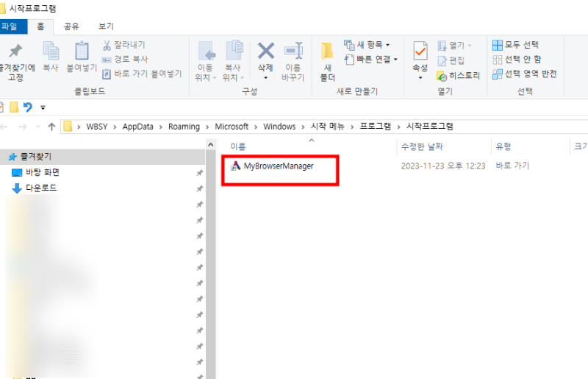Click pin icon next to 다운로드

199,188
